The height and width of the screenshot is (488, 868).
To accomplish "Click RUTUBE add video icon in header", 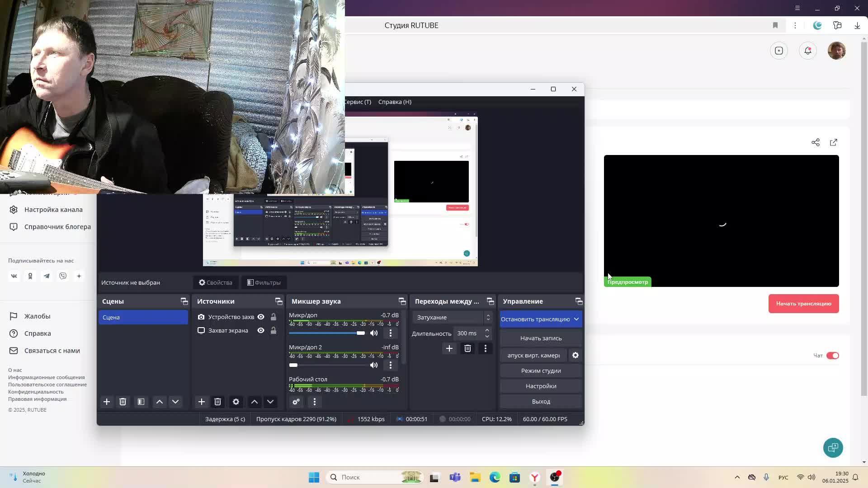I will (x=779, y=51).
